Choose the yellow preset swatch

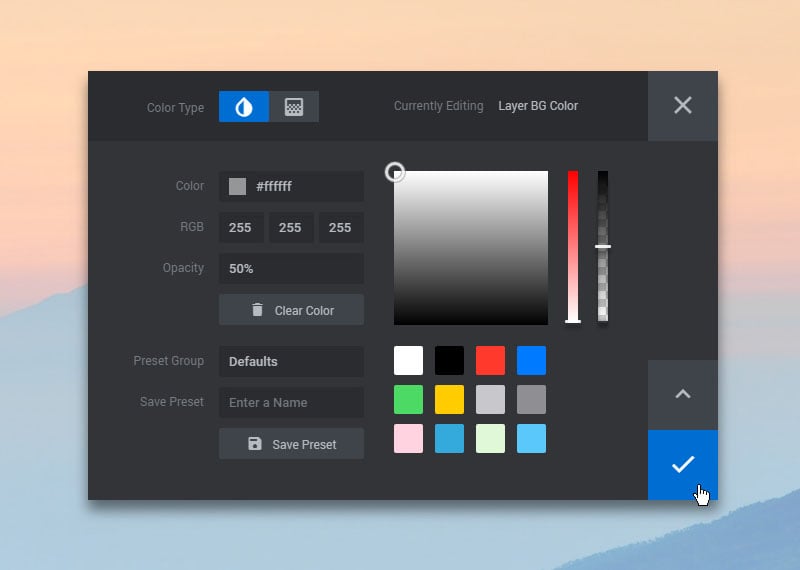[x=449, y=400]
